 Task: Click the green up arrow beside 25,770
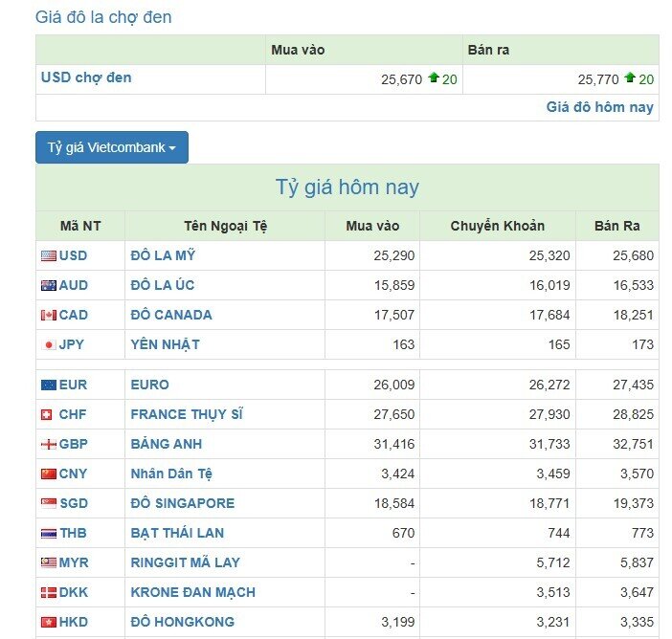[630, 77]
